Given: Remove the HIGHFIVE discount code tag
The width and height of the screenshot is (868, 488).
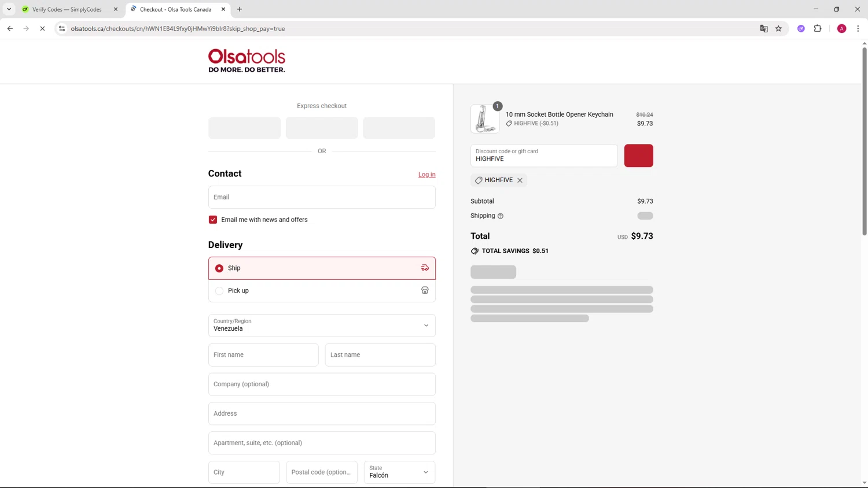Looking at the screenshot, I should [x=520, y=180].
